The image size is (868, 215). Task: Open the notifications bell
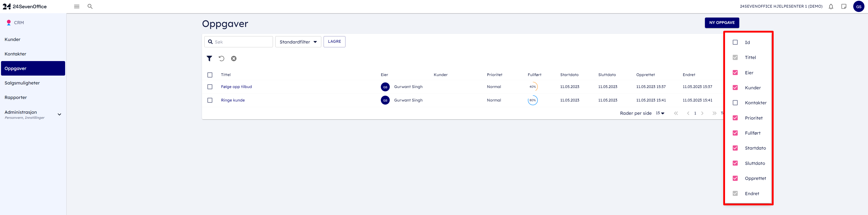831,6
